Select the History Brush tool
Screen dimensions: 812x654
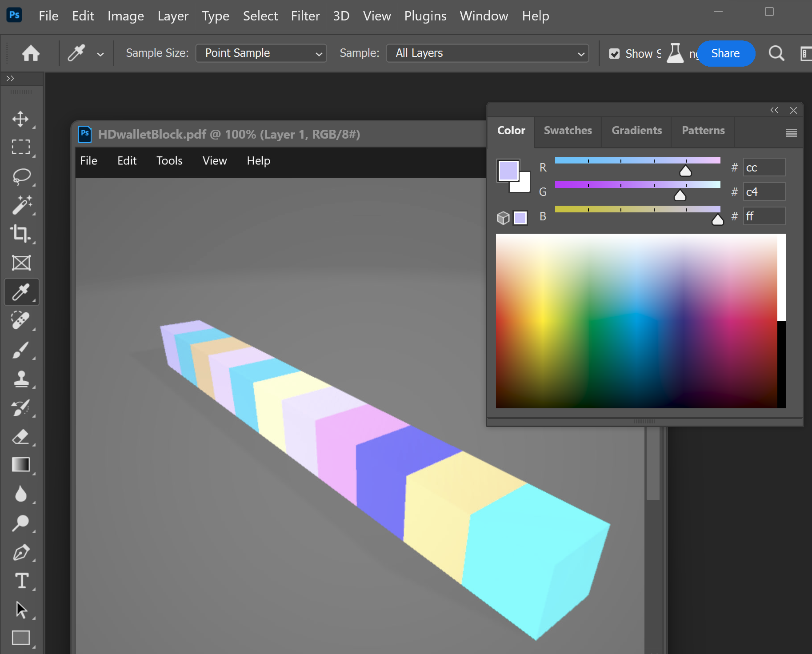[20, 408]
